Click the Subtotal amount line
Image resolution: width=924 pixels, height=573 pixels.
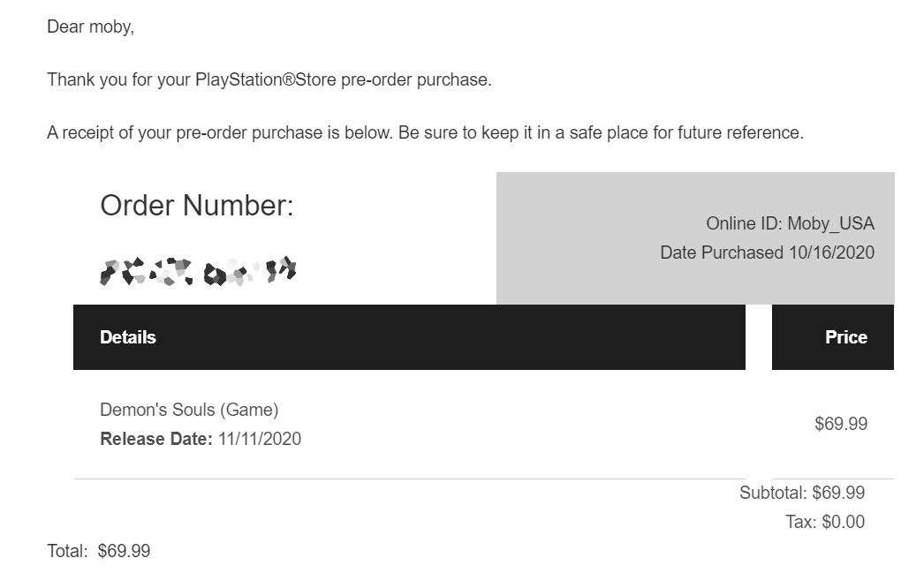(802, 493)
